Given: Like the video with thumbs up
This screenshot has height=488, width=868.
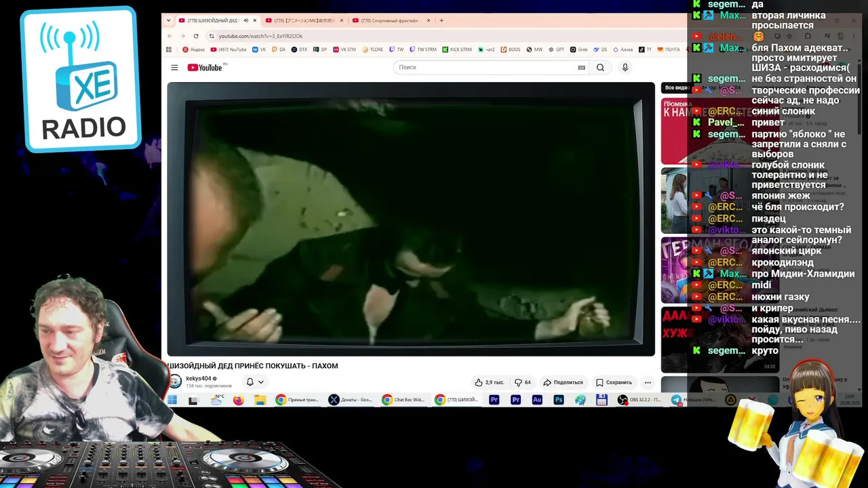Looking at the screenshot, I should point(489,382).
